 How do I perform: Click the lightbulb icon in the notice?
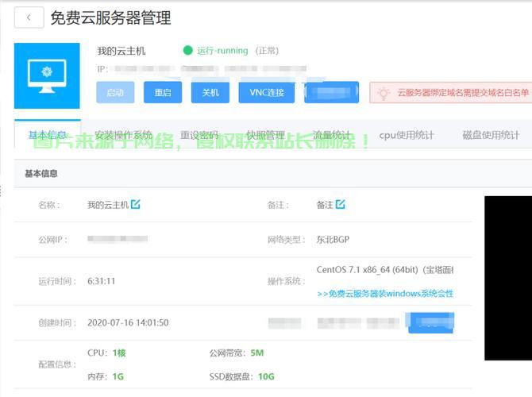tap(384, 93)
